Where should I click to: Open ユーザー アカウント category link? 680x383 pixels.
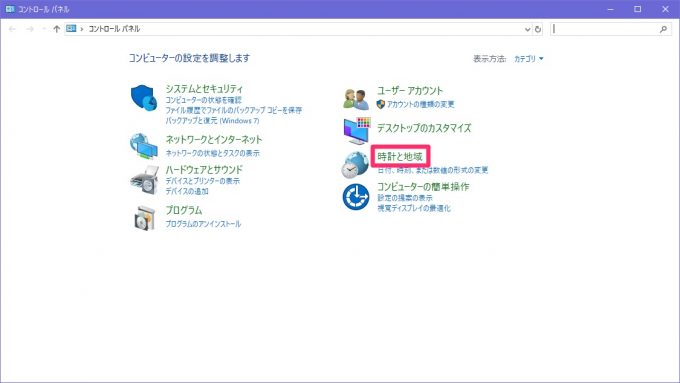[x=410, y=91]
